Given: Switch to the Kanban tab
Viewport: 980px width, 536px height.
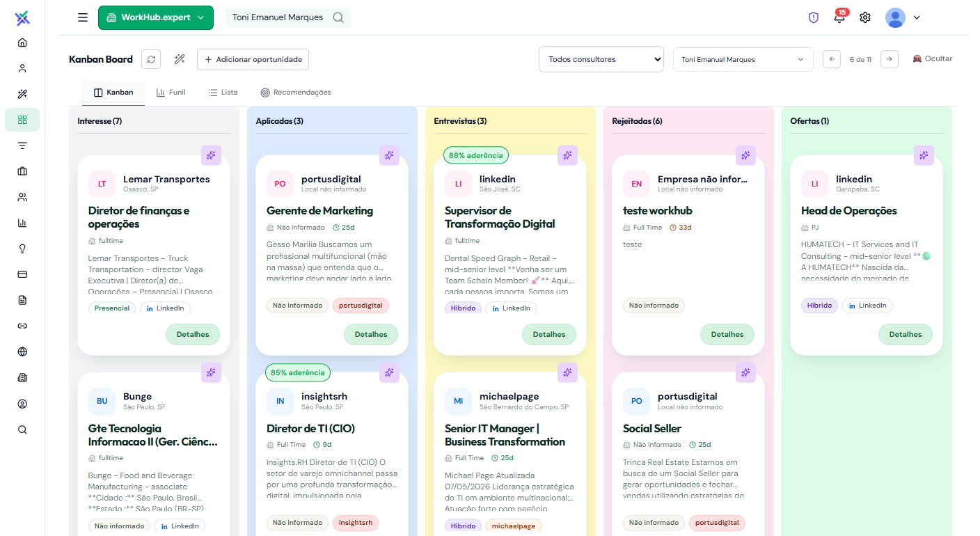Looking at the screenshot, I should coord(113,92).
